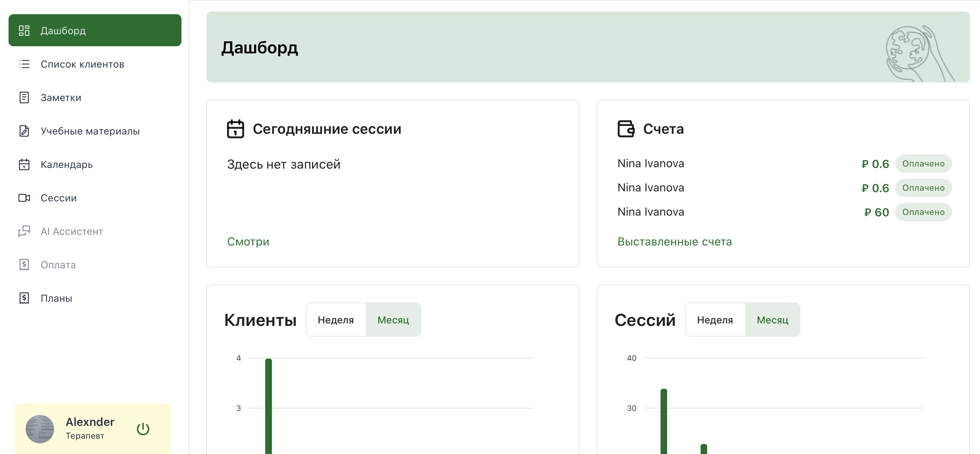Screen dimensions: 980x454
Task: Click the receipt icon beside Планы
Action: [24, 298]
